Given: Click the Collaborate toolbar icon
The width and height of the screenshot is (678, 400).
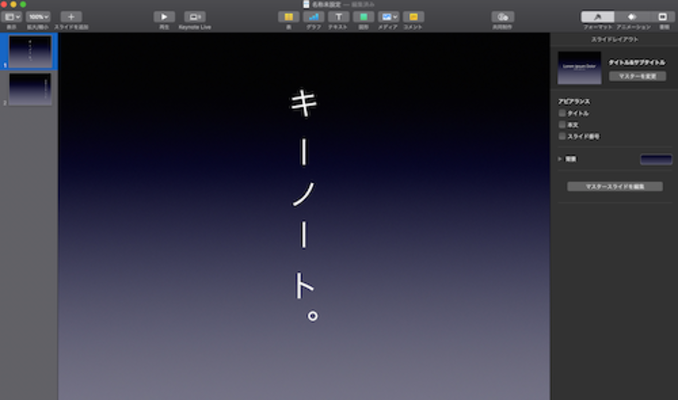Looking at the screenshot, I should (x=502, y=17).
